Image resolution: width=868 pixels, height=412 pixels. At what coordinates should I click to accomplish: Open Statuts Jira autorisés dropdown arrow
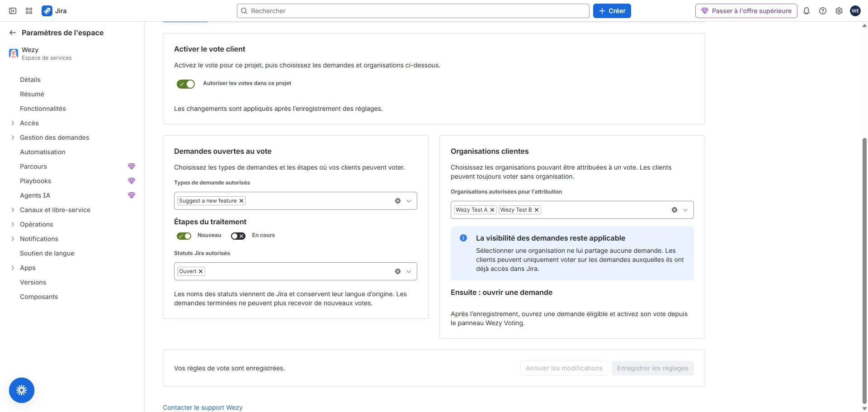(409, 271)
